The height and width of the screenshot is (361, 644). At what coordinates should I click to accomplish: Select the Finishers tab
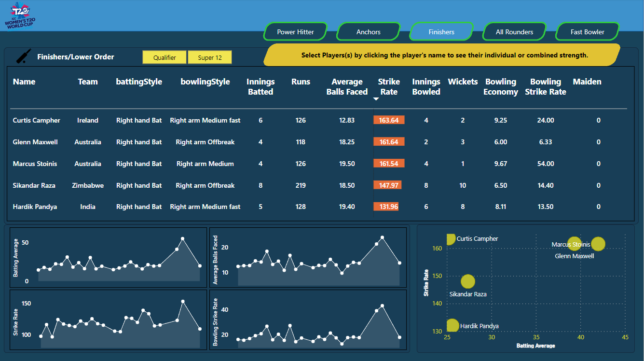(x=441, y=32)
